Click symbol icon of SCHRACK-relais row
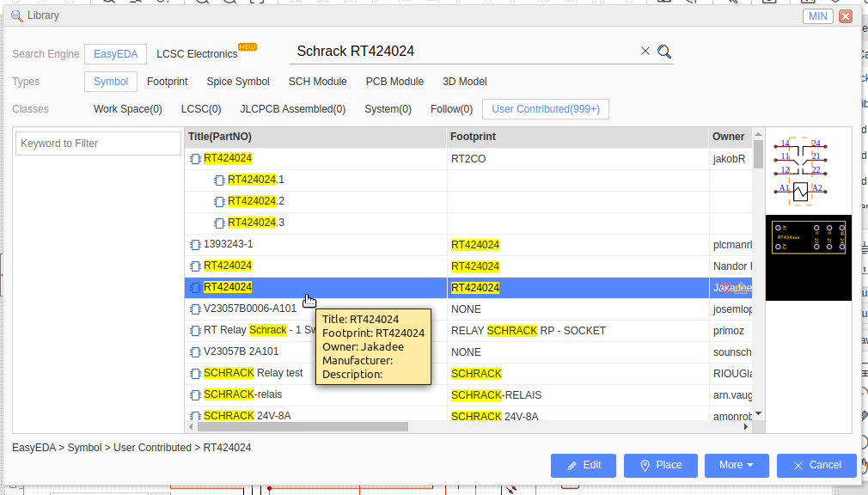Image resolution: width=868 pixels, height=495 pixels. coord(195,395)
